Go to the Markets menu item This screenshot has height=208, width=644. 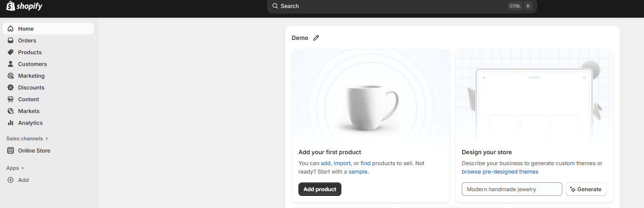coord(29,111)
